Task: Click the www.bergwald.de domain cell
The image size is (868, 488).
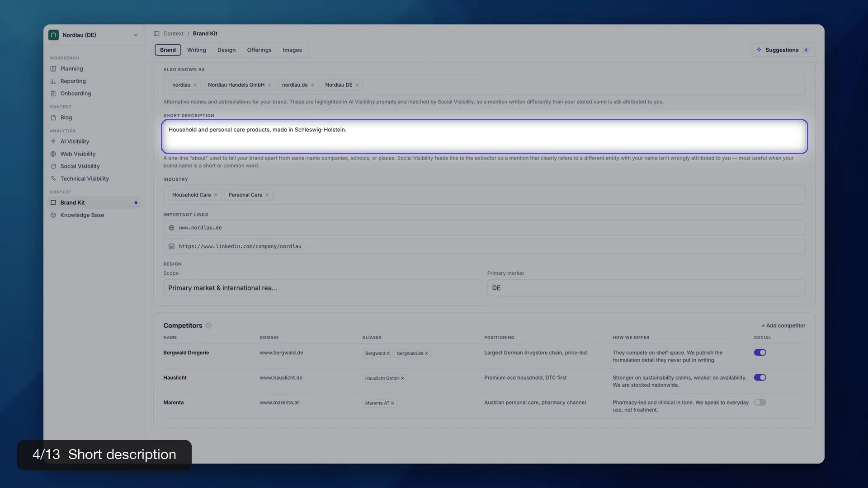Action: pos(281,353)
